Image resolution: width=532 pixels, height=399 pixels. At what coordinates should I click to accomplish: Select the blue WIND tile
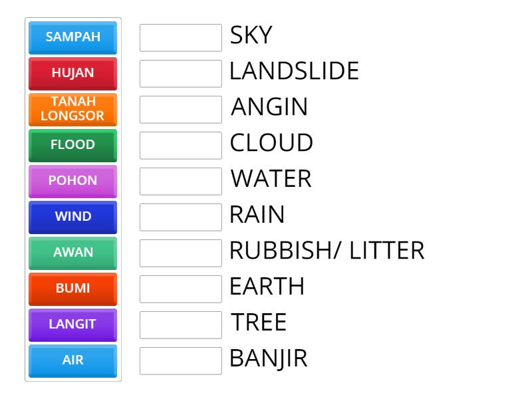click(72, 217)
